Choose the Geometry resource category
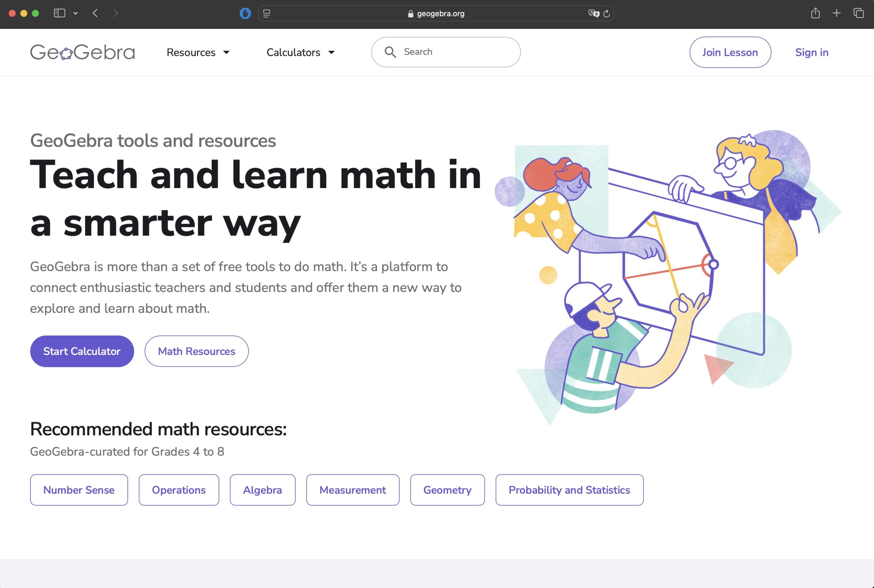Screen dimensions: 874x588 [447, 490]
